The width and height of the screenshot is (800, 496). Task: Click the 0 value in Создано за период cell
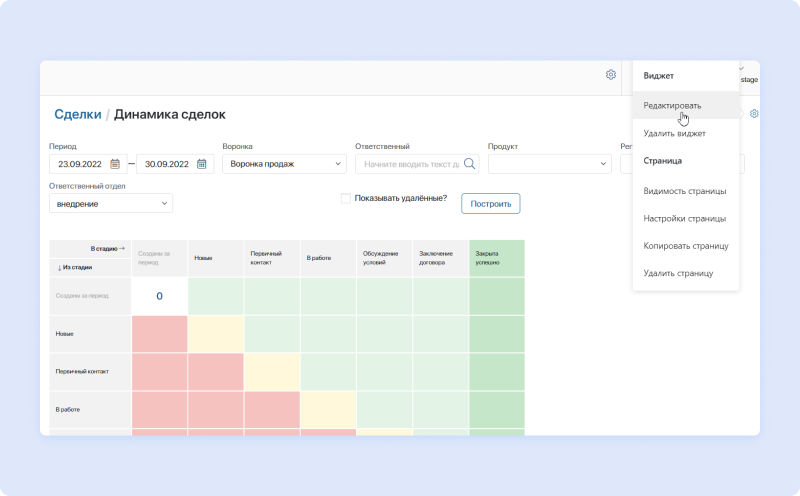tap(159, 296)
